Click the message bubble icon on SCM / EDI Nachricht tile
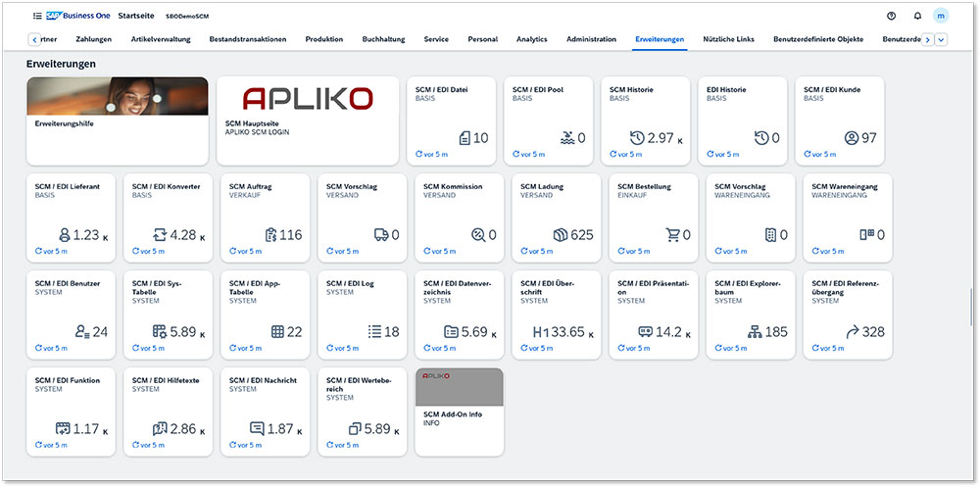The height and width of the screenshot is (487, 980). (x=257, y=429)
